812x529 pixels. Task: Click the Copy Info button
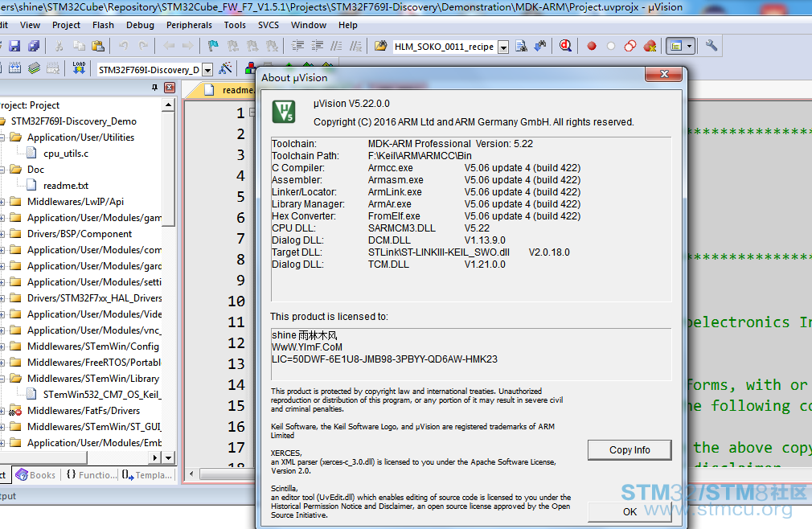coord(630,449)
